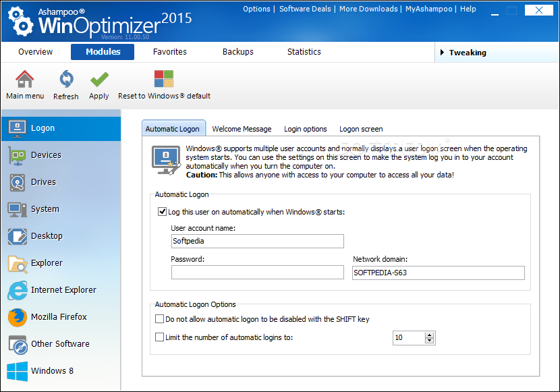Open Options in header
The image size is (560, 392).
(x=256, y=9)
